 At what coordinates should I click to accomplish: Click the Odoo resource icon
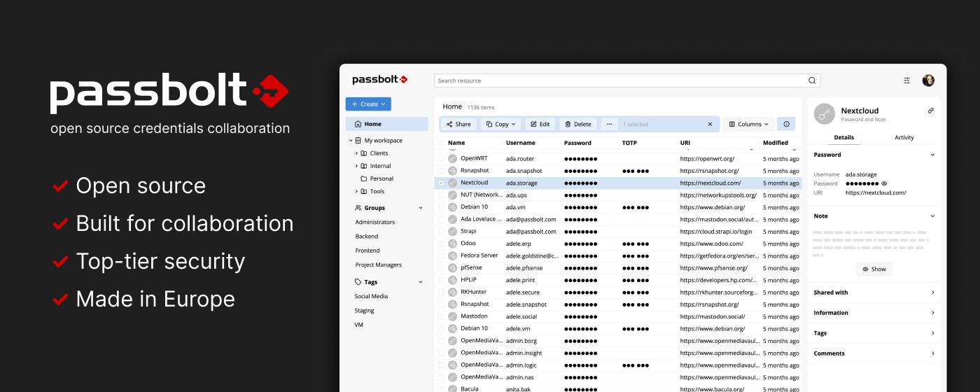tap(452, 244)
